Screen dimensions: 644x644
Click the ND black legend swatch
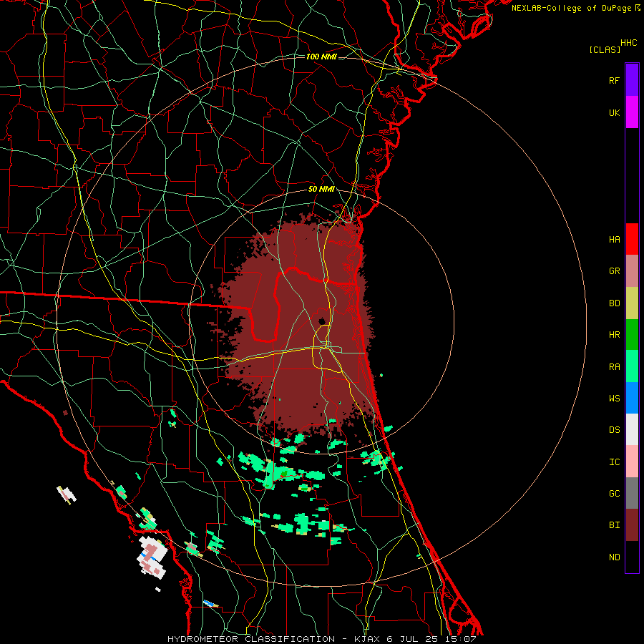pos(632,557)
